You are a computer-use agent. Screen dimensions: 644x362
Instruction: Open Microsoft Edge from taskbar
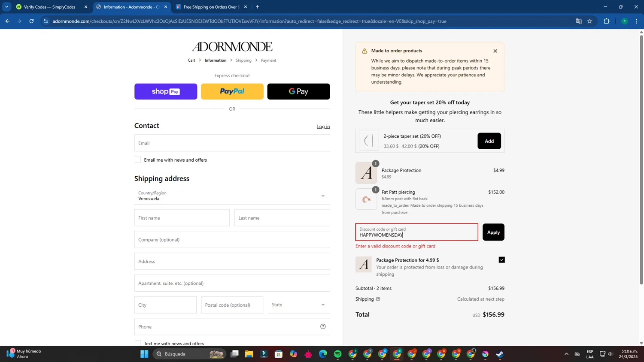(x=323, y=354)
